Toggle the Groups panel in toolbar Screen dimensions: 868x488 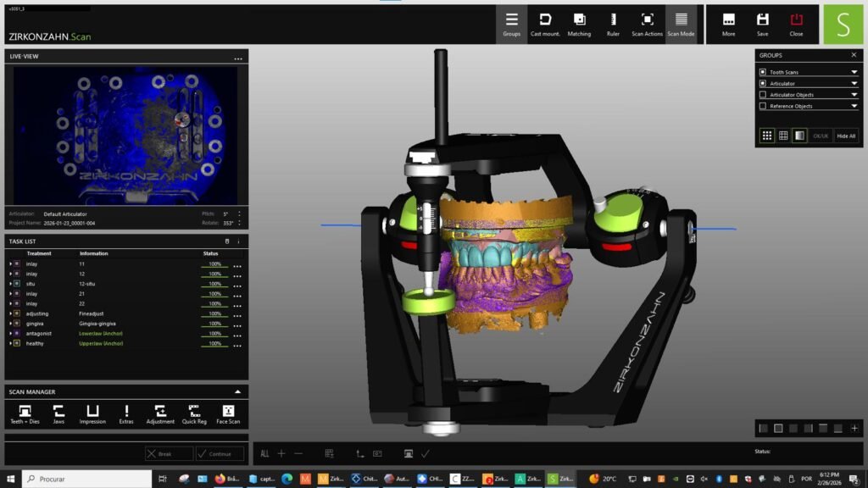coord(511,23)
